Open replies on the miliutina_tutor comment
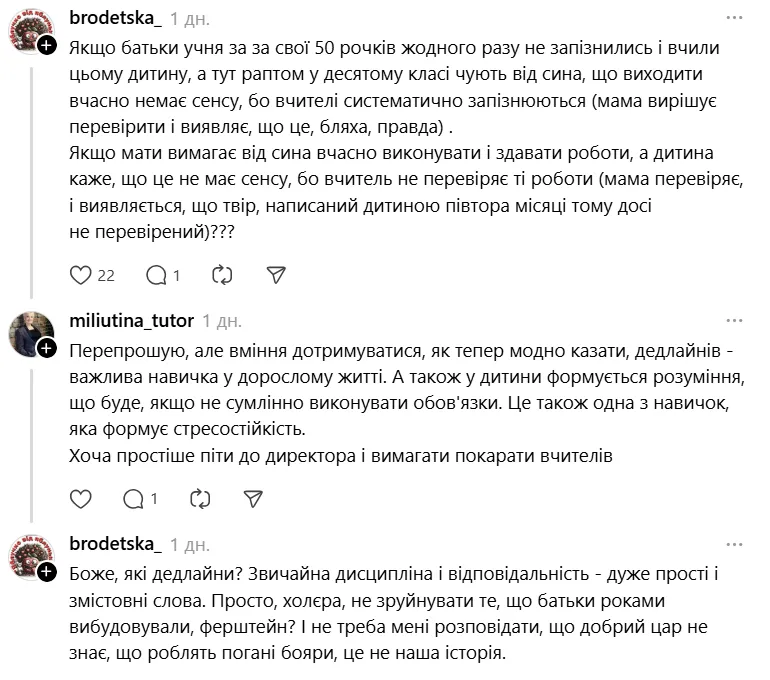The width and height of the screenshot is (770, 680). (132, 498)
